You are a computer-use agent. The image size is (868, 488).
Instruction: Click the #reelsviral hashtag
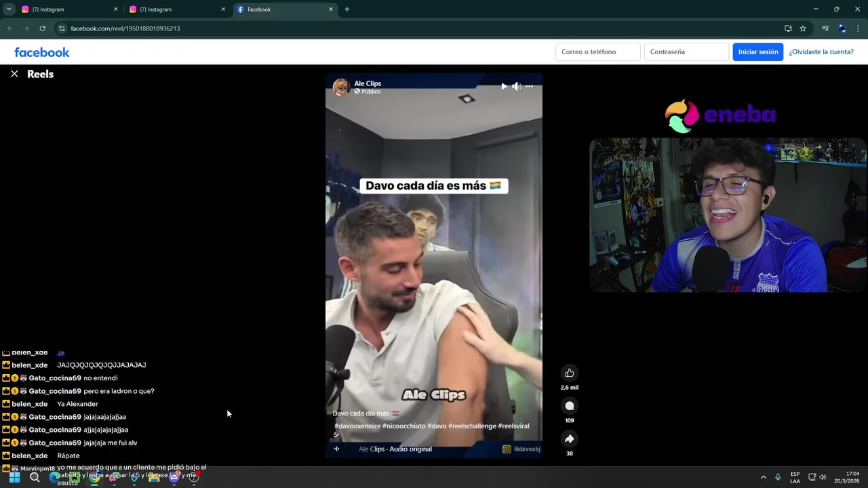pyautogui.click(x=514, y=426)
